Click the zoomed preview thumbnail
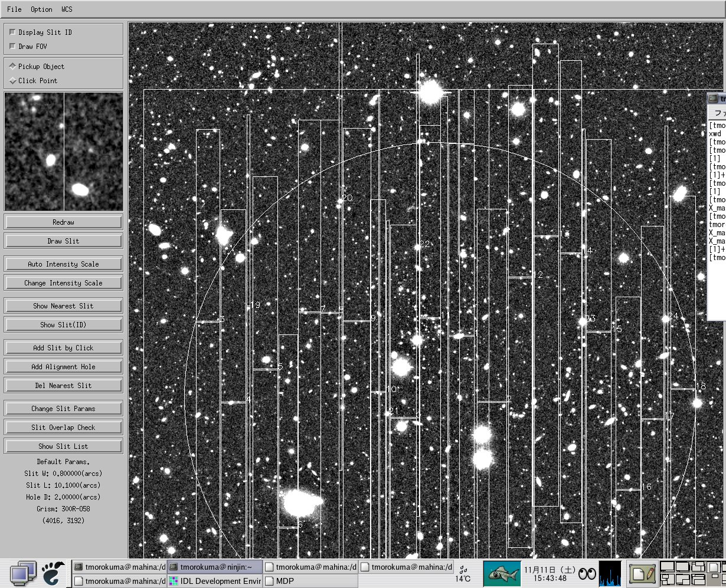Image resolution: width=726 pixels, height=588 pixels. click(x=64, y=152)
